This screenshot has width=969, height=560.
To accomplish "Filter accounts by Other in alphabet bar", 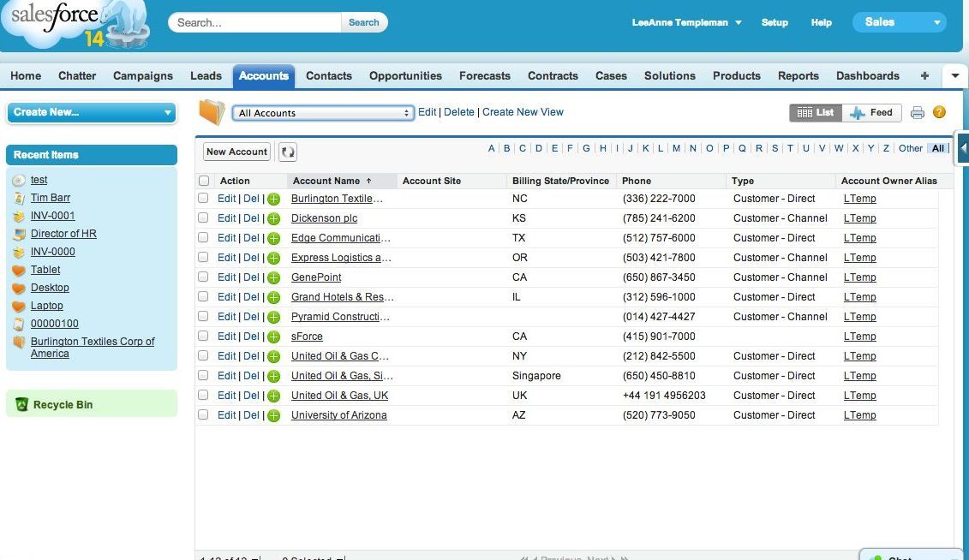I will tap(910, 148).
